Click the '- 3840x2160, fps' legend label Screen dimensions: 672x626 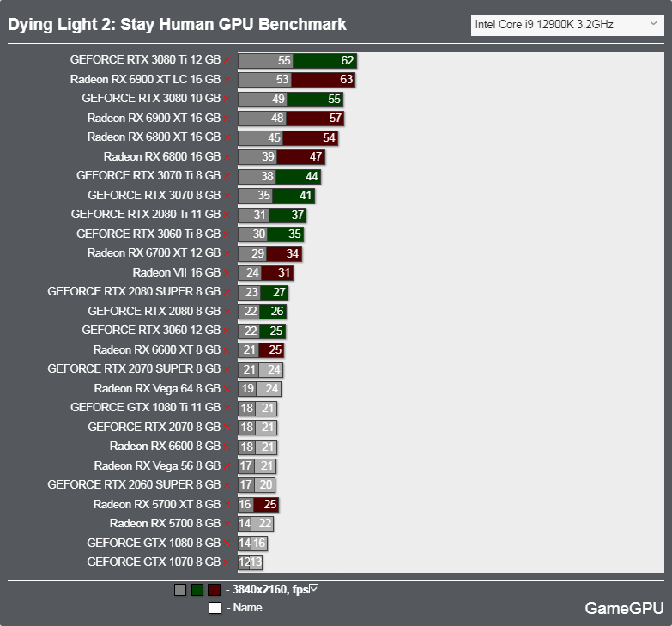pyautogui.click(x=267, y=590)
